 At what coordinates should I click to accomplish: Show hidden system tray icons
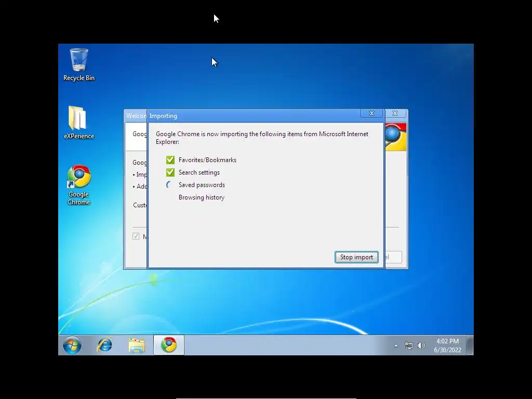(x=395, y=345)
